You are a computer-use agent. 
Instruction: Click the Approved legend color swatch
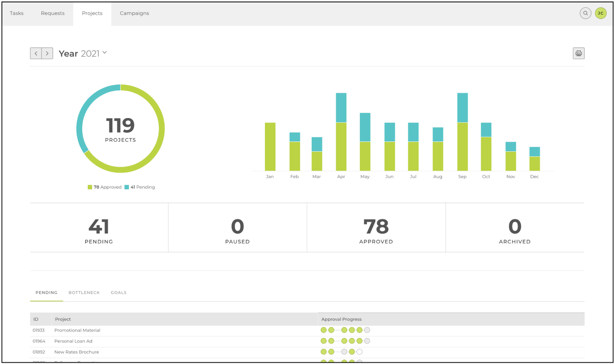tap(90, 187)
